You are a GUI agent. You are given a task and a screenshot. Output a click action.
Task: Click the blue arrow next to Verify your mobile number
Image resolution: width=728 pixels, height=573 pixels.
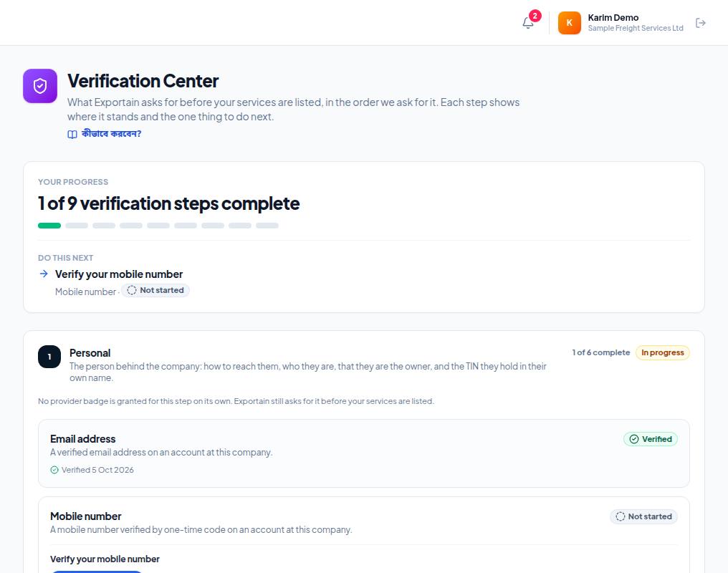[44, 274]
